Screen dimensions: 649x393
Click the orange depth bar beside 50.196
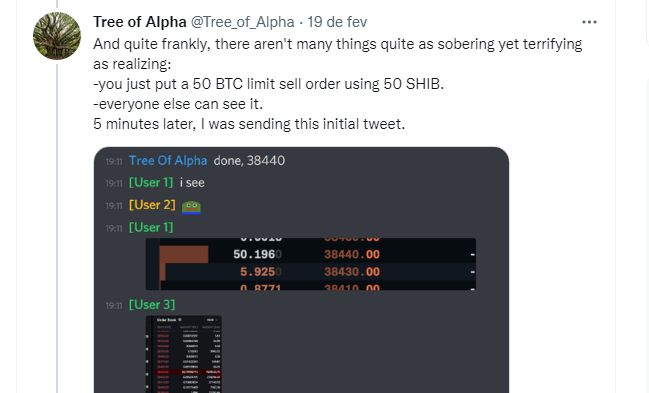(x=184, y=254)
